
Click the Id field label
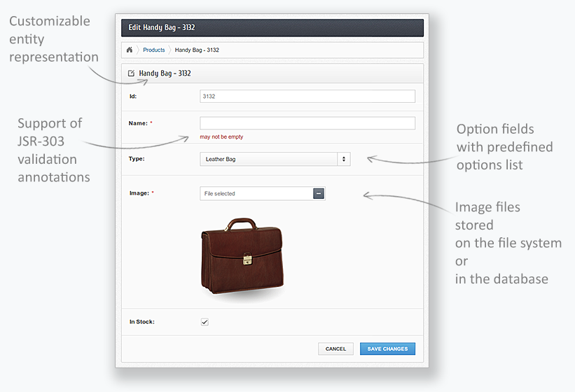[x=132, y=96]
